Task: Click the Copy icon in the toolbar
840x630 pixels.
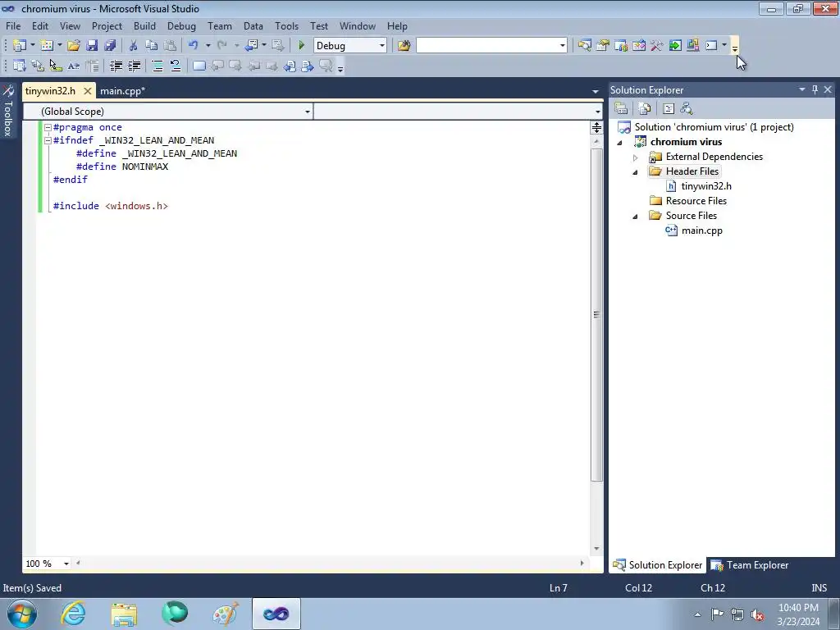Action: (152, 46)
